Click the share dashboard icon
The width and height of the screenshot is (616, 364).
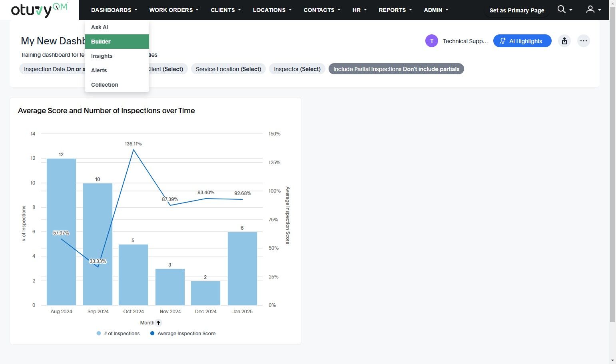[x=564, y=41]
